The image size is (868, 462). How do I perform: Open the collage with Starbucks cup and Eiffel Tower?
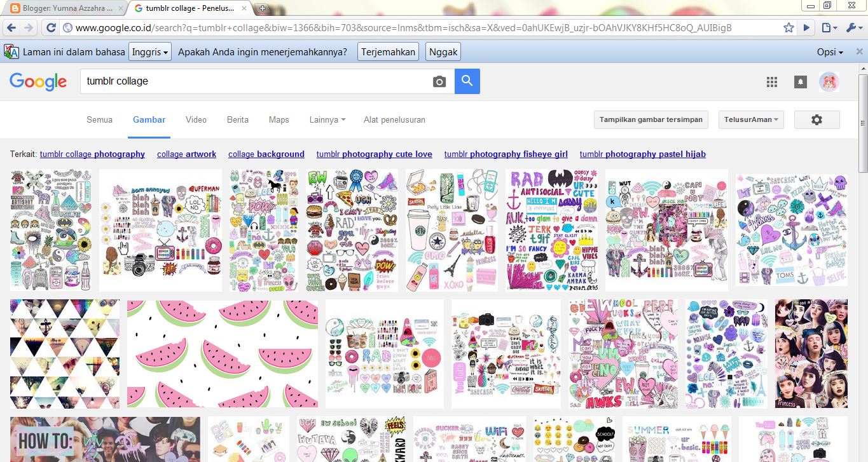[452, 230]
